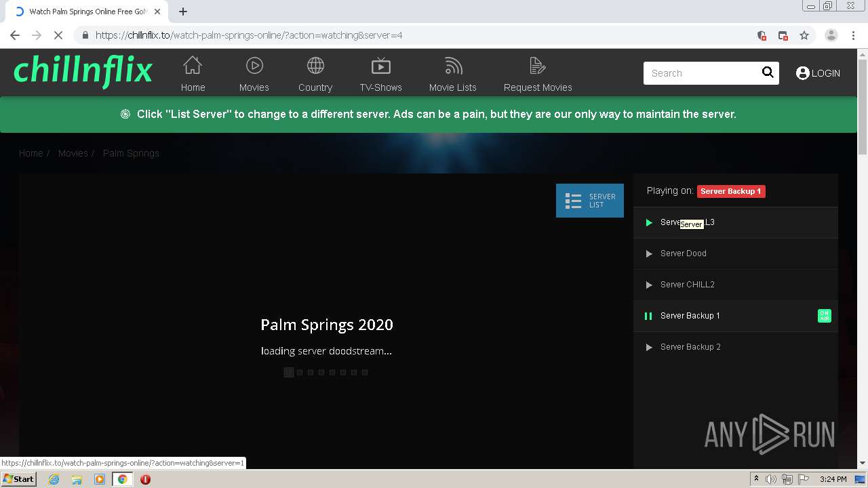868x488 pixels.
Task: Select Server Backup 2 play icon
Action: click(649, 347)
